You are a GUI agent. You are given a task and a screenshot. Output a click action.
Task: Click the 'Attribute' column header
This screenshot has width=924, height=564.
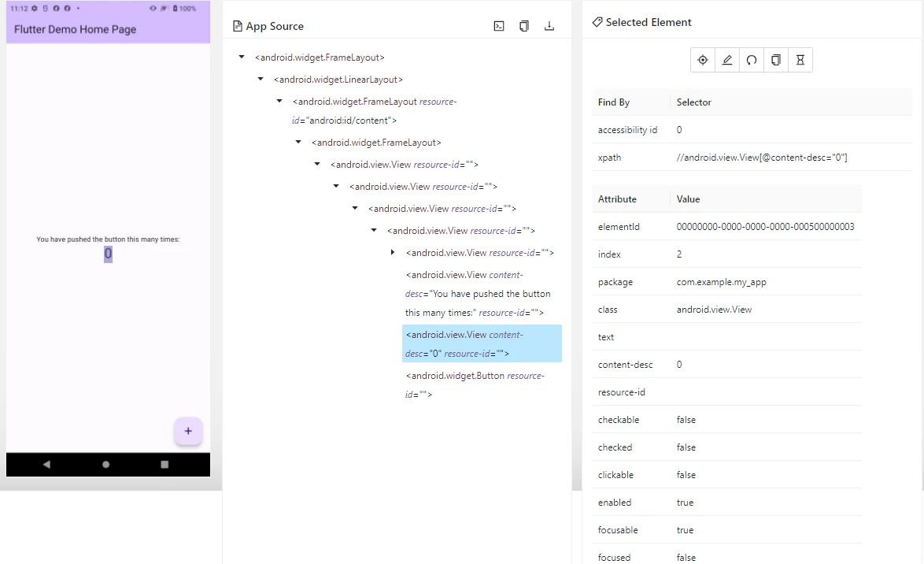click(617, 199)
